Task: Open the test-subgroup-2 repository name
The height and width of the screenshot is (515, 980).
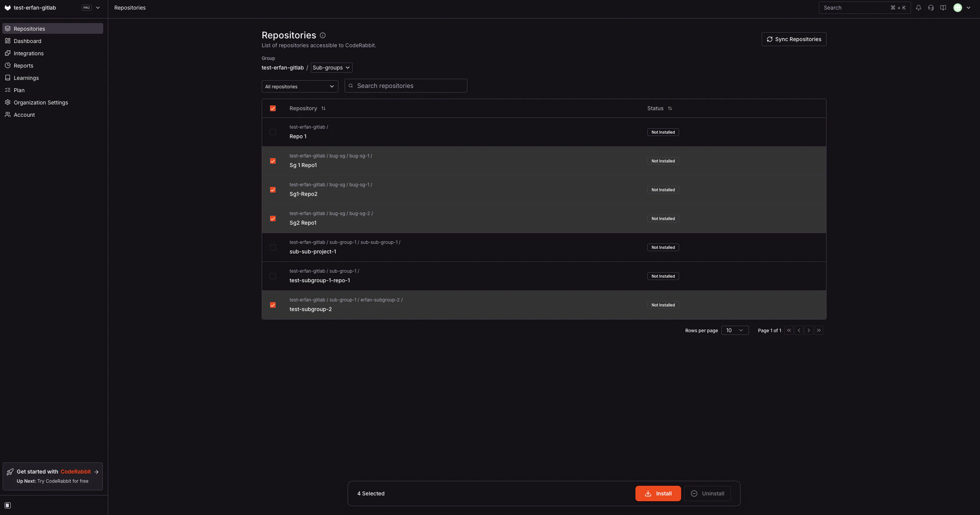Action: click(x=310, y=309)
